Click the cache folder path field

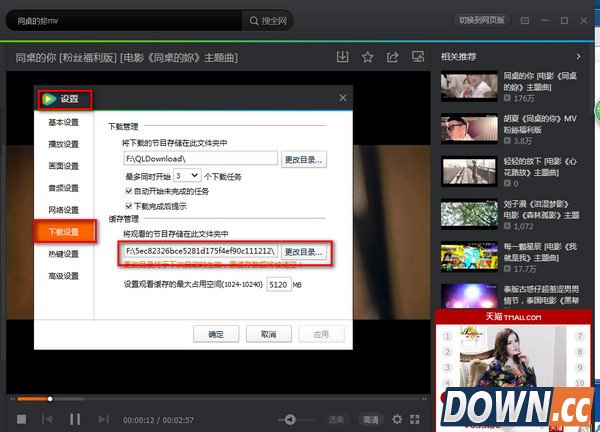point(201,251)
